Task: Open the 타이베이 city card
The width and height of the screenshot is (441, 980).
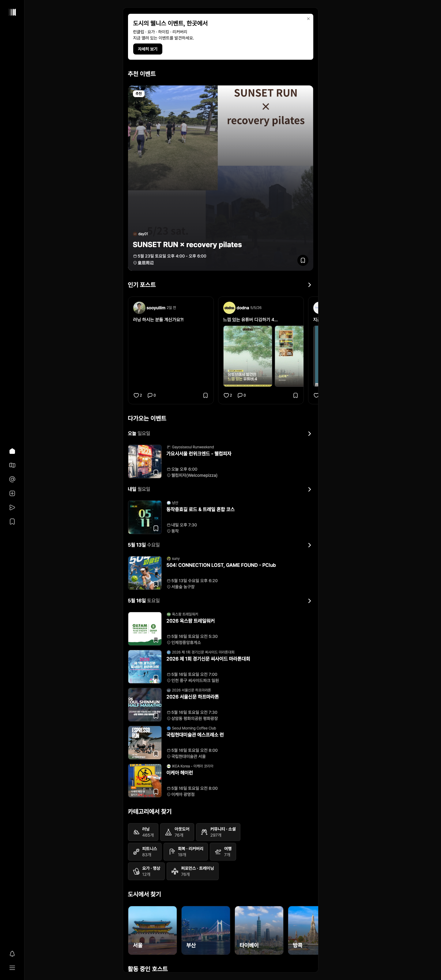Action: click(259, 931)
